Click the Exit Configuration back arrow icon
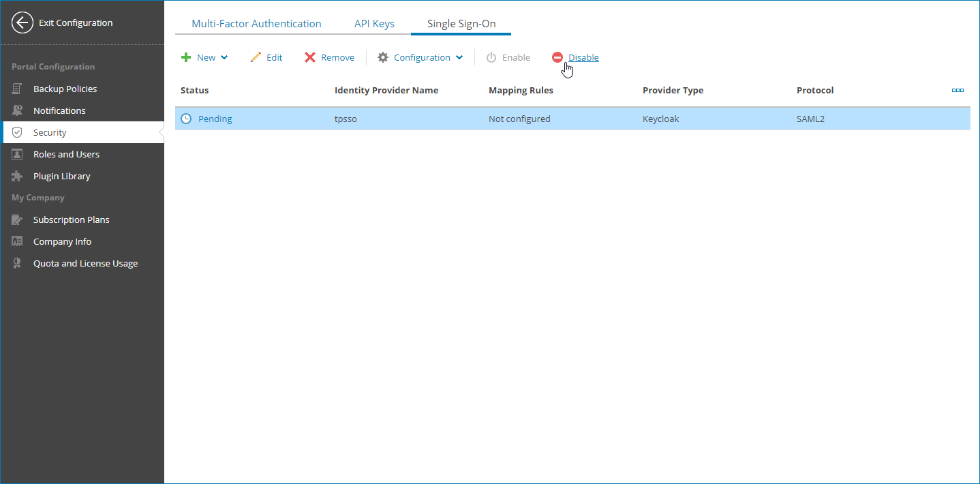980x484 pixels. click(22, 22)
